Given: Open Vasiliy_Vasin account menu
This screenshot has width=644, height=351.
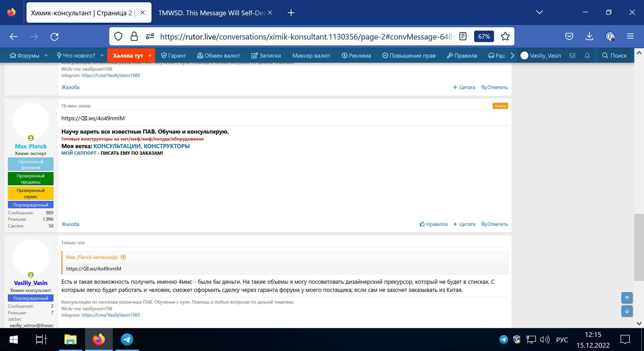Looking at the screenshot, I should click(541, 56).
